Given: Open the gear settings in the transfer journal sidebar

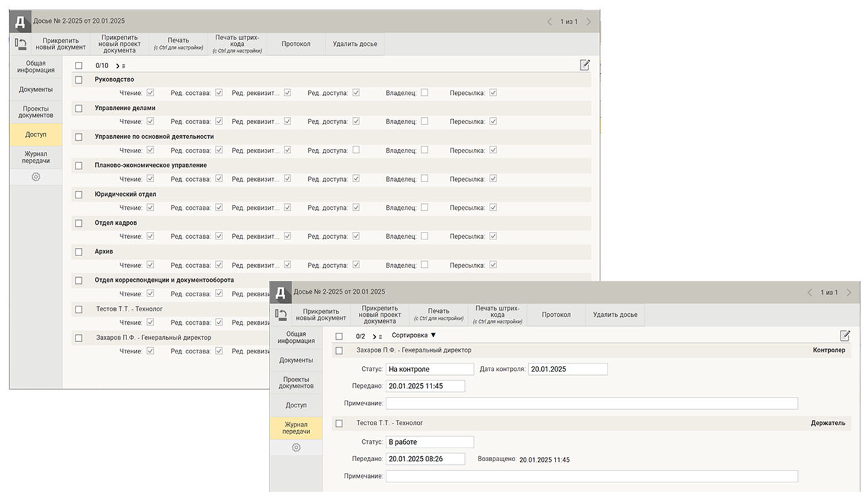Looking at the screenshot, I should click(296, 448).
